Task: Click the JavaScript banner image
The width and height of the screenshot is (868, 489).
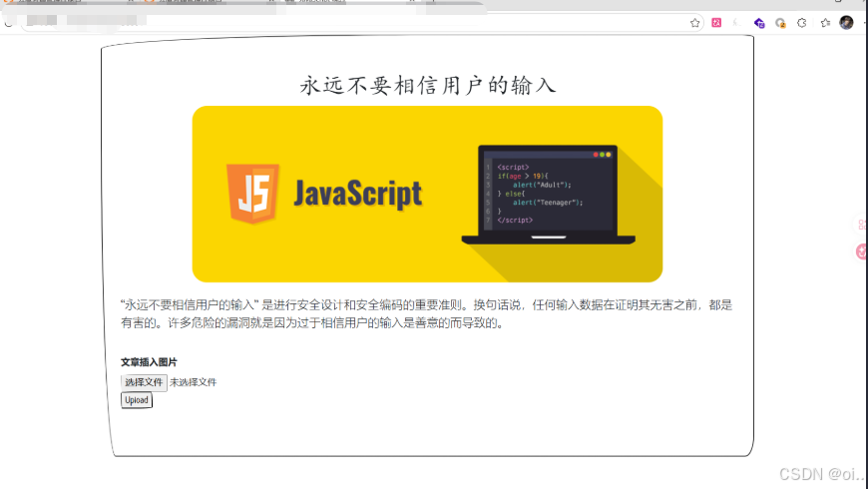Action: (x=427, y=194)
